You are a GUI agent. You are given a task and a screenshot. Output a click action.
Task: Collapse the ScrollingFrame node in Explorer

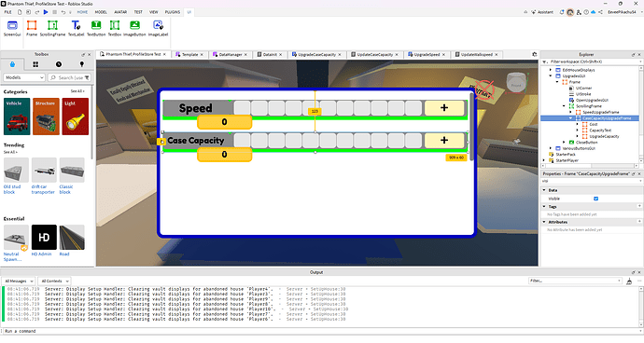(564, 106)
